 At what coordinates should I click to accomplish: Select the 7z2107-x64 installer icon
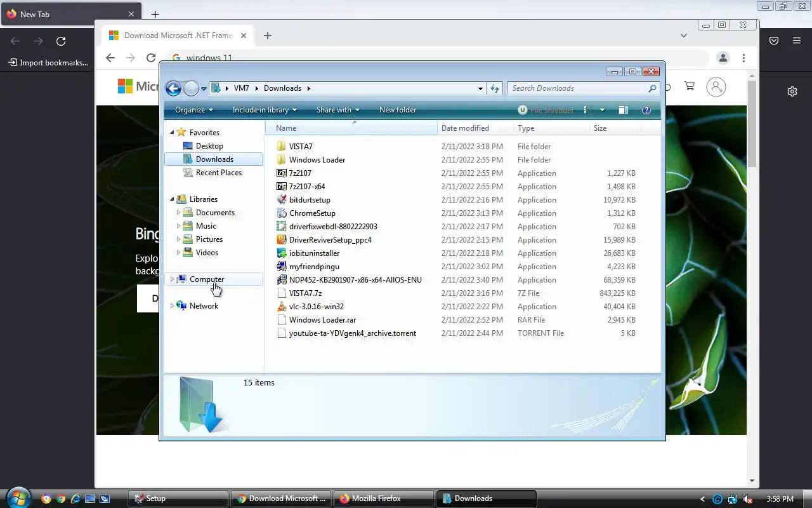(282, 186)
